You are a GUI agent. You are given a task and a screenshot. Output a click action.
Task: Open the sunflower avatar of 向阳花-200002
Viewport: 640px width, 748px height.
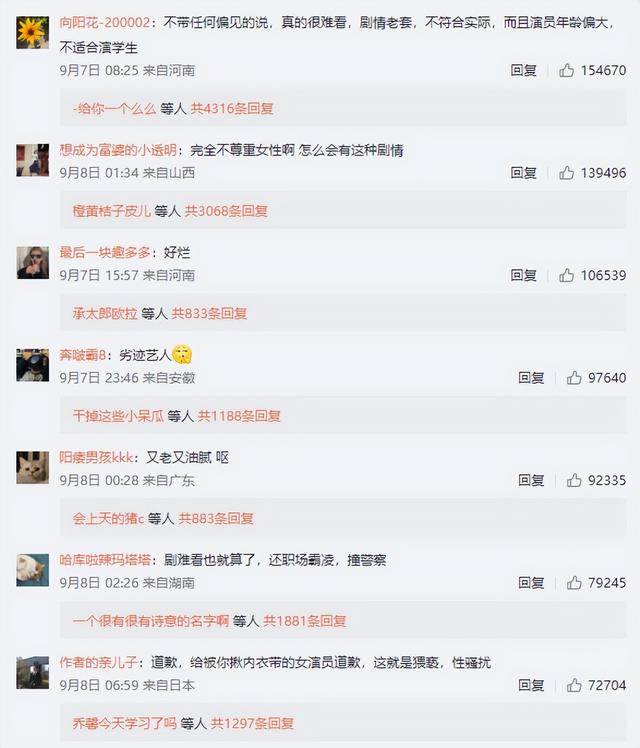coord(32,32)
